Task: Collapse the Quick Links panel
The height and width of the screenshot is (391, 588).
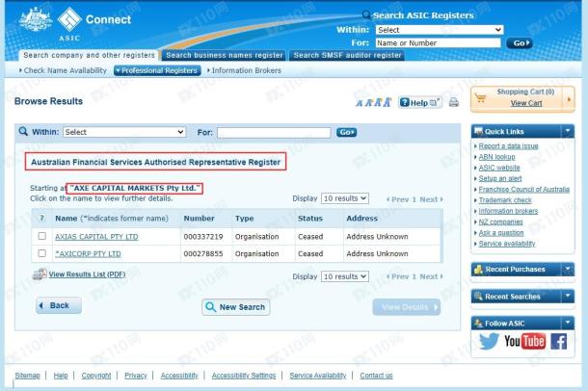Action: pos(568,131)
